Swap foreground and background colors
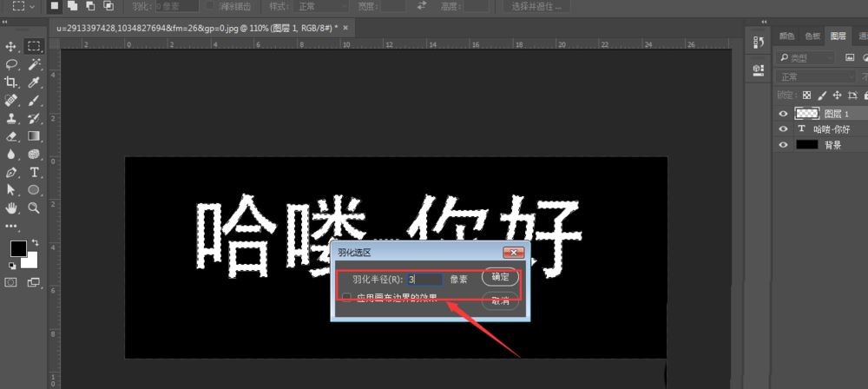This screenshot has width=868, height=389. tap(36, 243)
